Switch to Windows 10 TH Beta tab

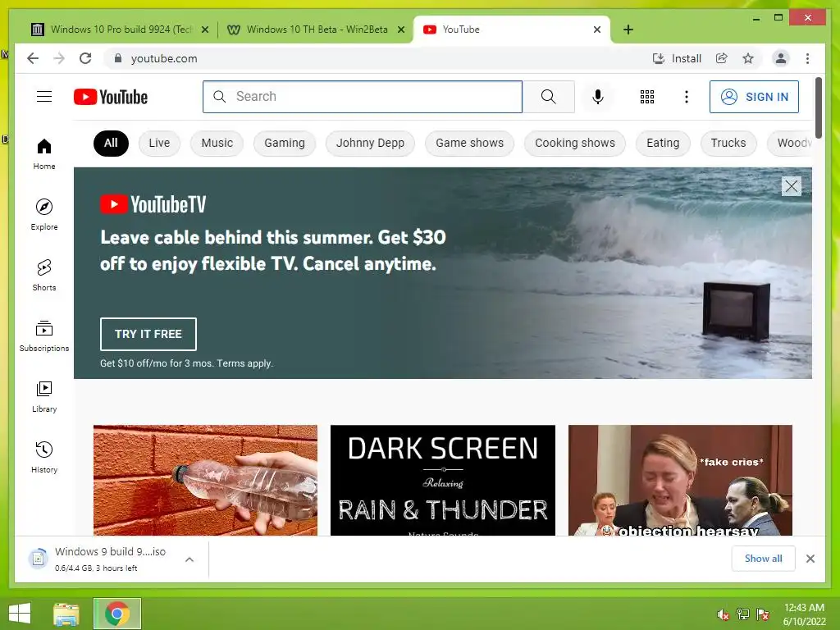(x=314, y=30)
